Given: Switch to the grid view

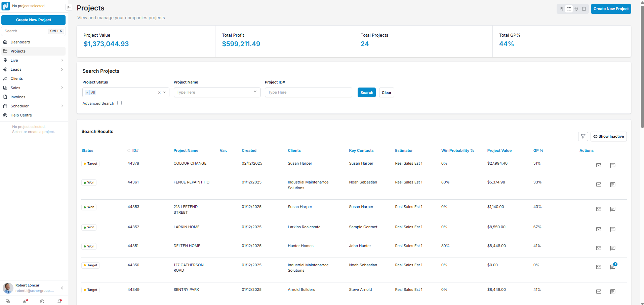Looking at the screenshot, I should (x=584, y=9).
